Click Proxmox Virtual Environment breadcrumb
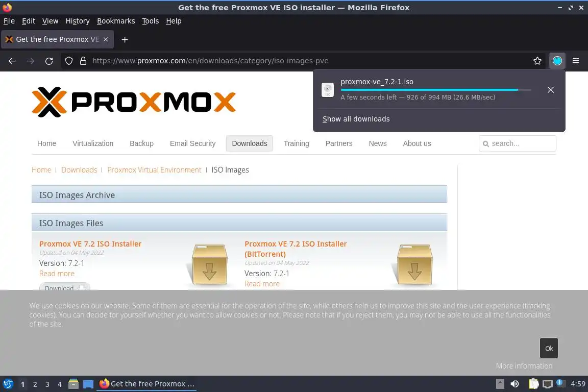 click(154, 170)
